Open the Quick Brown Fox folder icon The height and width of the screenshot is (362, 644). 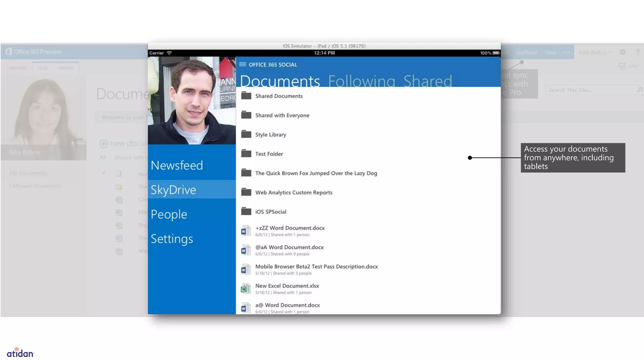point(246,173)
